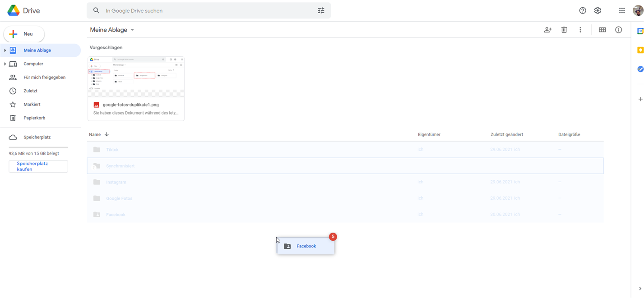Select the Instagram folder row
Image resolution: width=644 pixels, height=298 pixels.
pyautogui.click(x=345, y=182)
